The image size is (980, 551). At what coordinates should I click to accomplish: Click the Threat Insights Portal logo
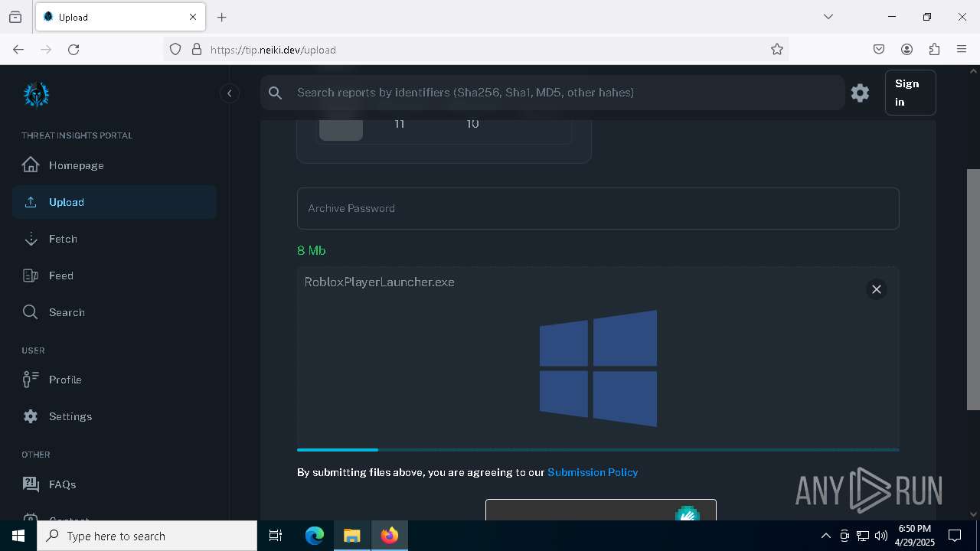point(36,94)
